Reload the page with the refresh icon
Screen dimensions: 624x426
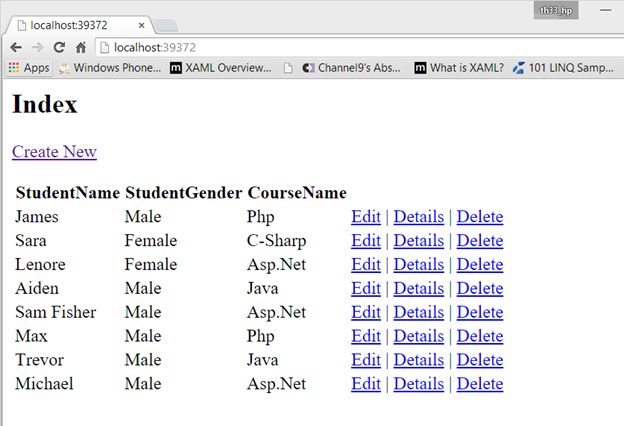pyautogui.click(x=59, y=48)
